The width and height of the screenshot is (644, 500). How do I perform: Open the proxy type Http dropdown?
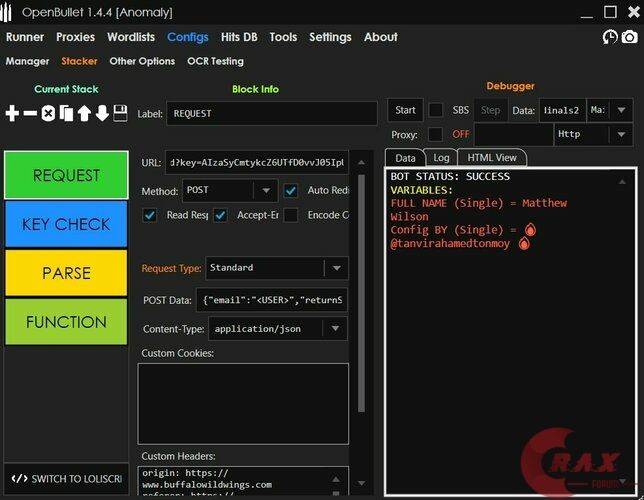pos(593,134)
